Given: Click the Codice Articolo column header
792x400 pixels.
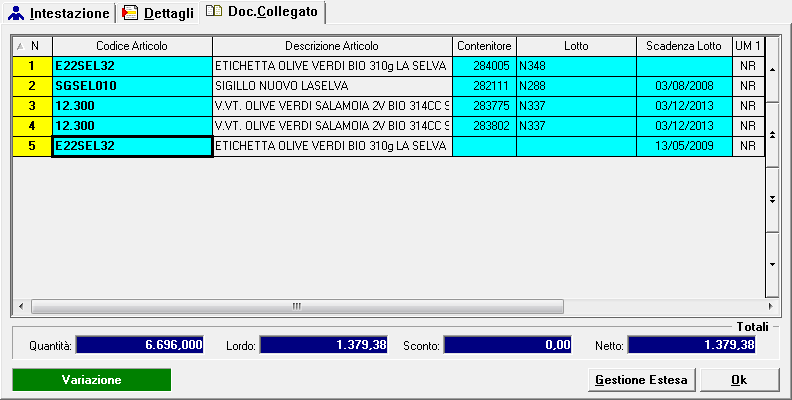Looking at the screenshot, I should pos(132,46).
